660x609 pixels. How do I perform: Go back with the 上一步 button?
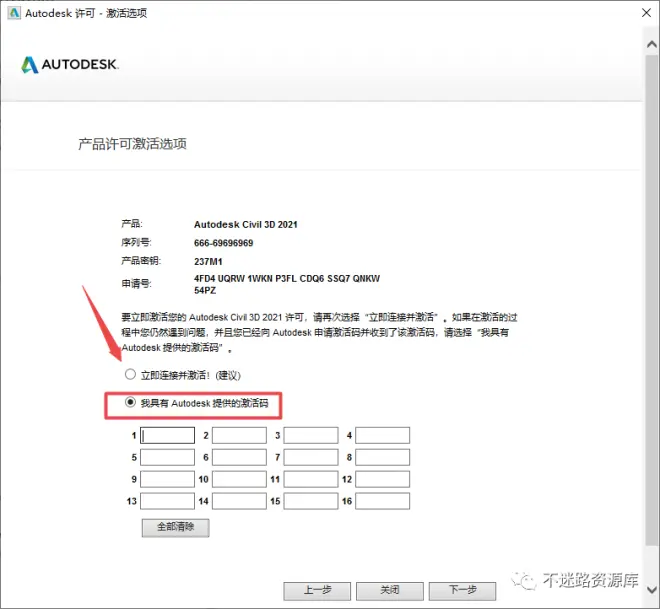(x=317, y=590)
